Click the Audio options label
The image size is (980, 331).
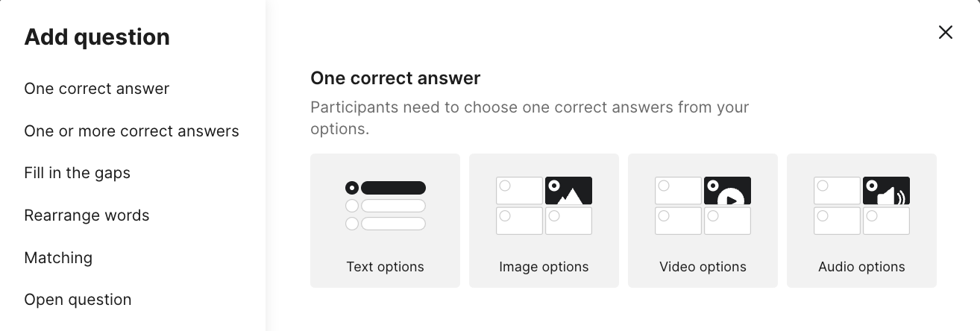(x=861, y=267)
